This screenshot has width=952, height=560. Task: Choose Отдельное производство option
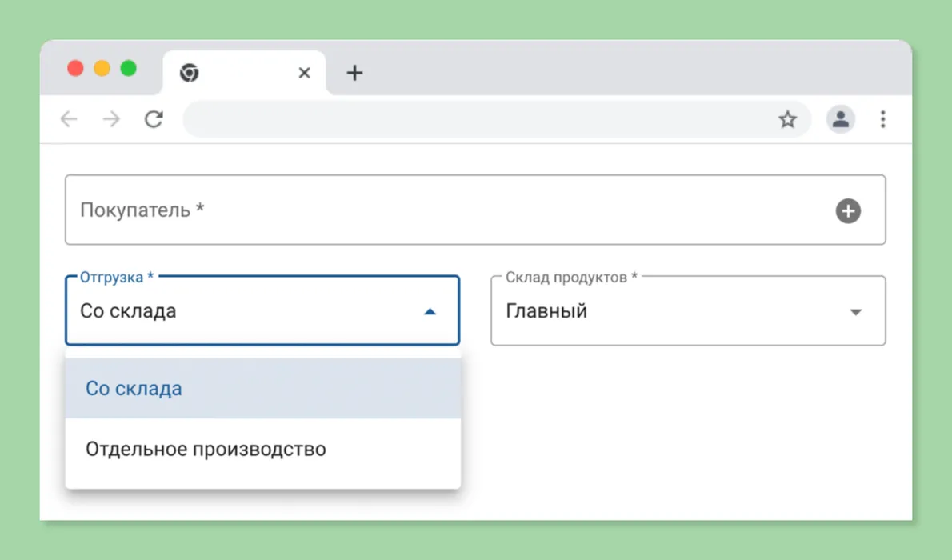tap(263, 449)
